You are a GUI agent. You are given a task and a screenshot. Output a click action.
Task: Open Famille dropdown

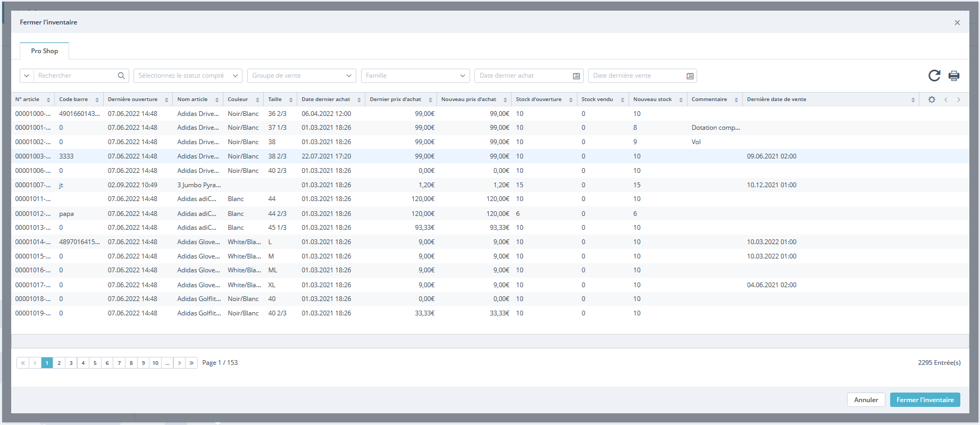point(415,76)
